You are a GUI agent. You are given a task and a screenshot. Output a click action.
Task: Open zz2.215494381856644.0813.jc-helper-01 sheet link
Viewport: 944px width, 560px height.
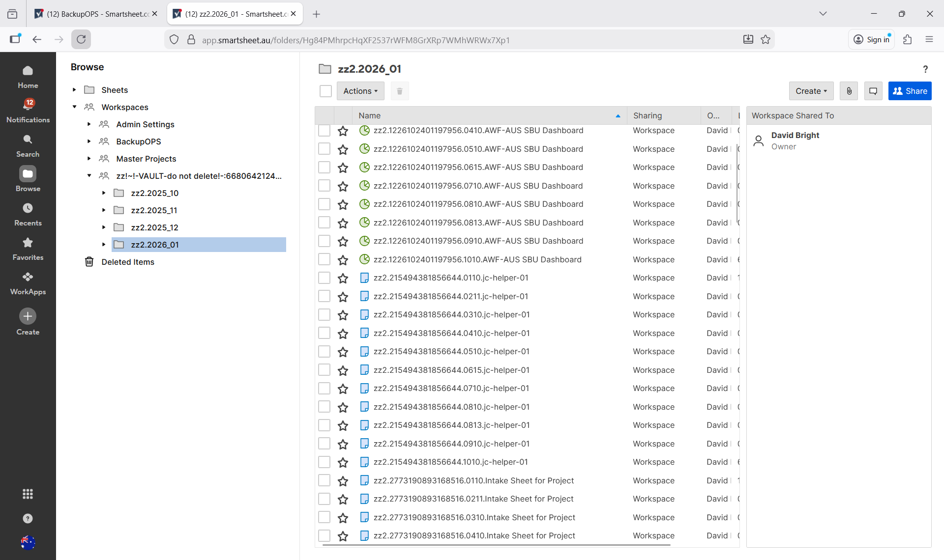click(x=451, y=425)
